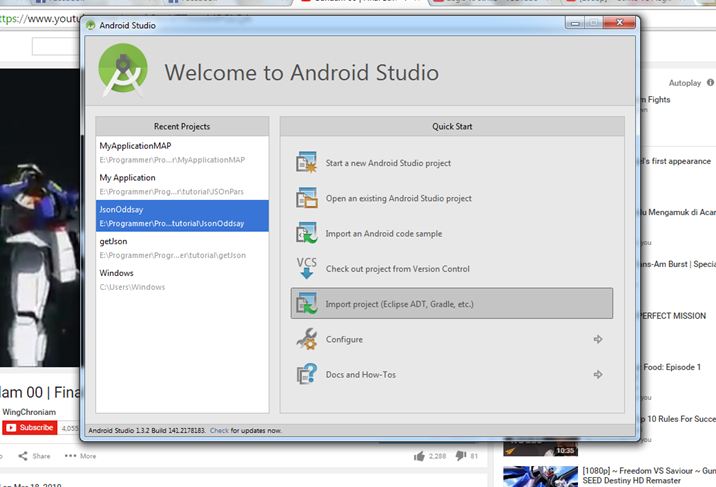The height and width of the screenshot is (487, 716).
Task: Close the Android Studio welcome window
Action: tap(619, 22)
